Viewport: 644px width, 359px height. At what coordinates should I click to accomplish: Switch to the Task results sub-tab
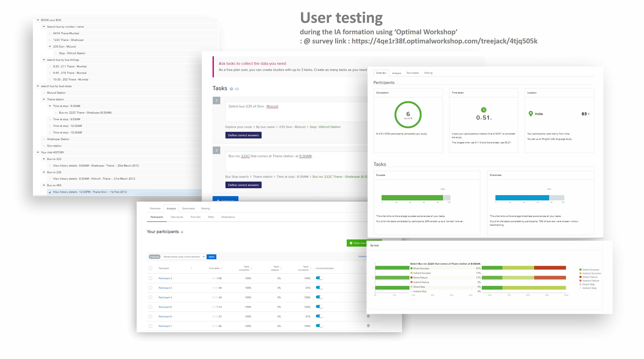pyautogui.click(x=177, y=217)
